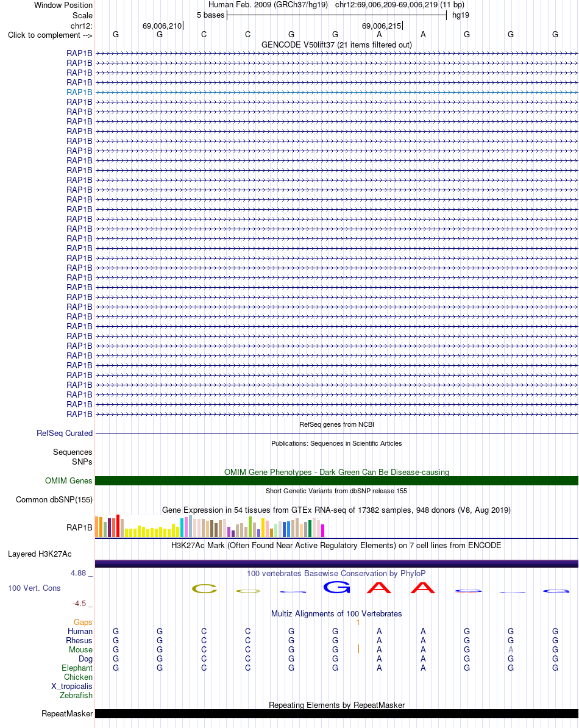Screen dimensions: 579x728
Task: Click the Chicken alignment row label
Action: 79,677
